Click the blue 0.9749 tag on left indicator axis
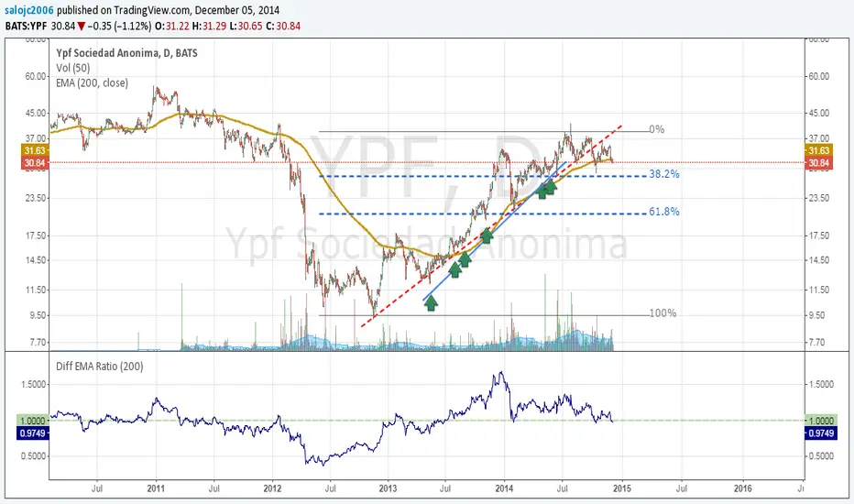Image resolution: width=854 pixels, height=504 pixels. coord(33,433)
